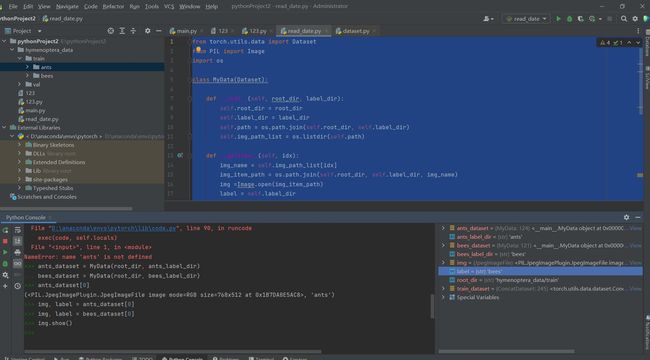Expand ants_dataset variable in variables pane
The width and height of the screenshot is (650, 360).
[x=443, y=228]
